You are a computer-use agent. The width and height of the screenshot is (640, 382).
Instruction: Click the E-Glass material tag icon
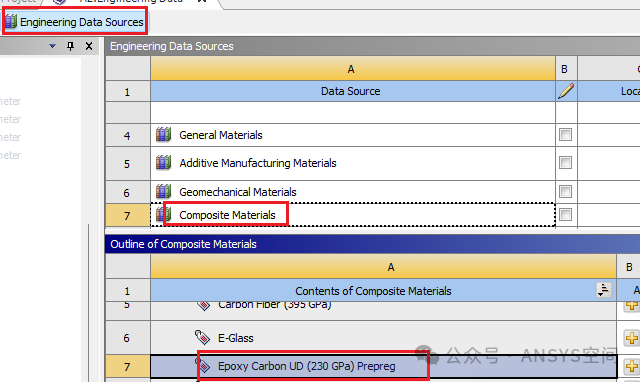point(202,338)
